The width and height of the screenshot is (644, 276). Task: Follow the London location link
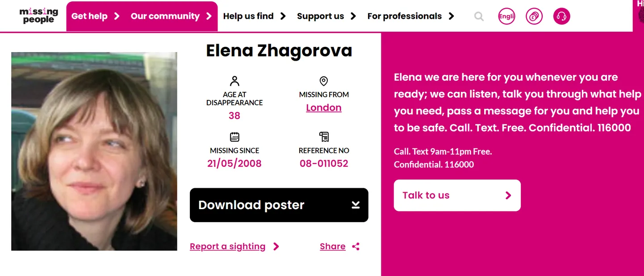pos(324,108)
